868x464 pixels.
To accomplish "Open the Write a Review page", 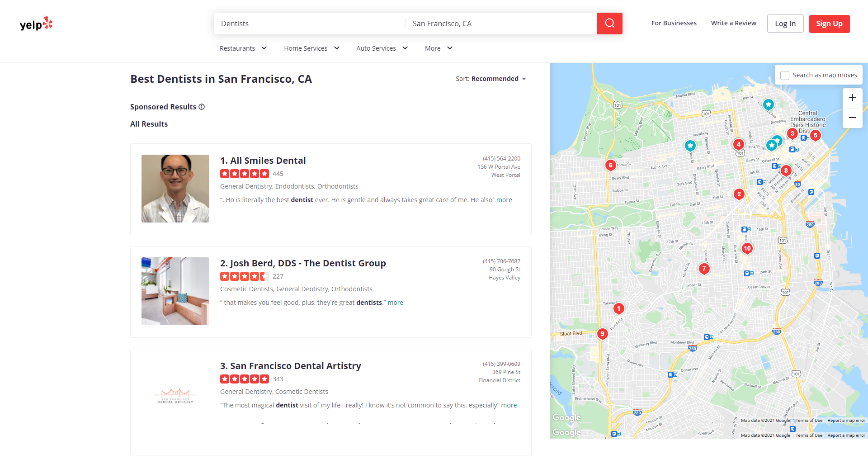I will point(733,23).
